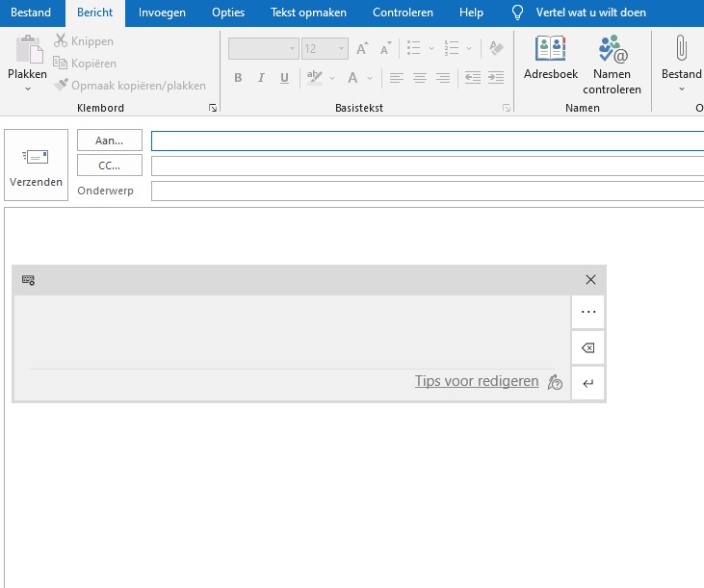Toggle bold text formatting
Image resolution: width=704 pixels, height=588 pixels.
(238, 78)
